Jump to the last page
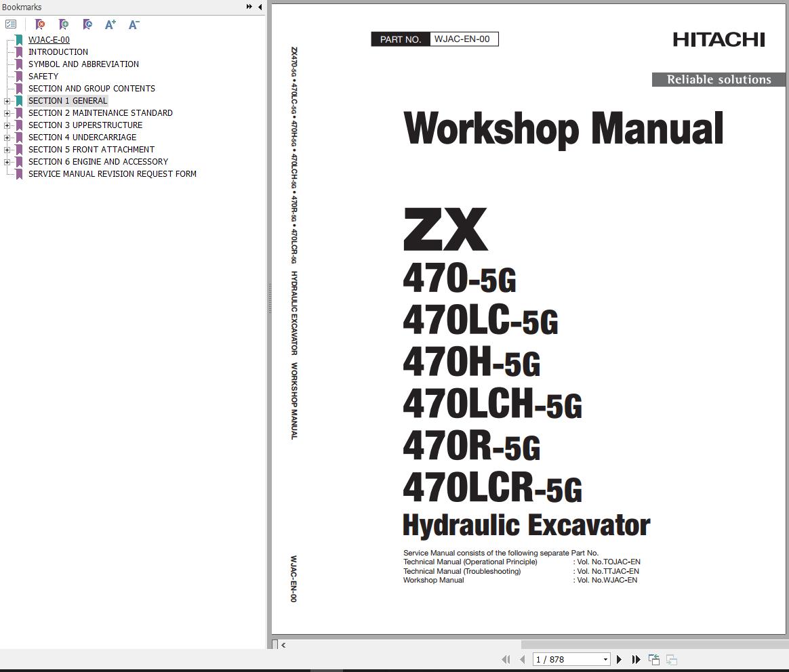 [636, 659]
